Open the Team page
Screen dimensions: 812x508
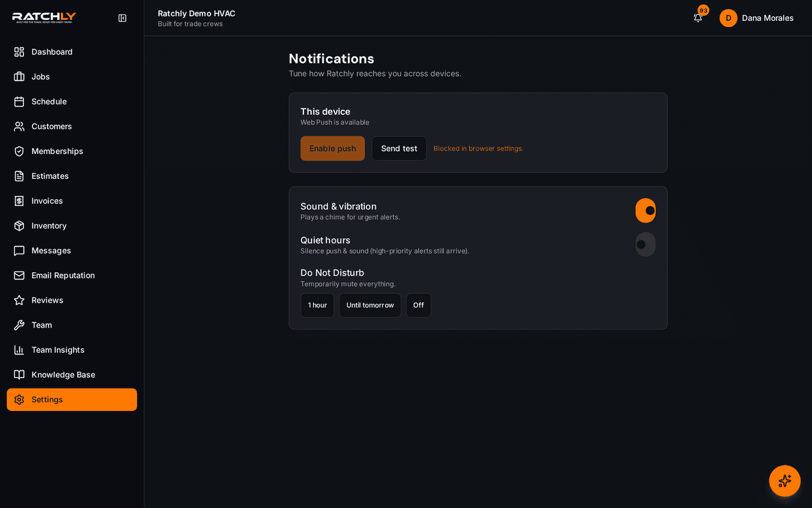click(x=72, y=325)
